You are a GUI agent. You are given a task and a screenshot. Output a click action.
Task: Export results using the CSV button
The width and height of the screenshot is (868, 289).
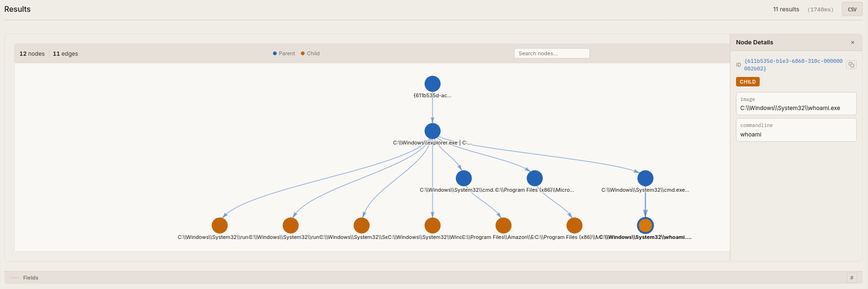pyautogui.click(x=852, y=9)
